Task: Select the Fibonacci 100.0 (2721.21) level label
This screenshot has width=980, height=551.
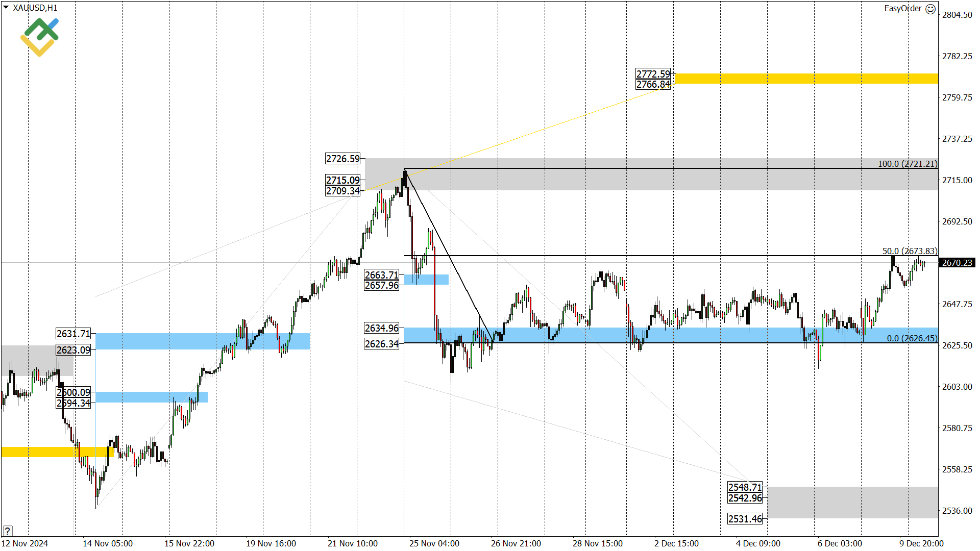Action: pos(907,164)
